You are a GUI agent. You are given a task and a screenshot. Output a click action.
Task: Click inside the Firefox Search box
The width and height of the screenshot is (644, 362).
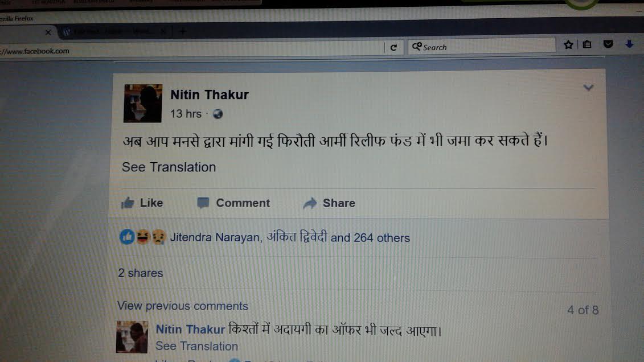[481, 47]
